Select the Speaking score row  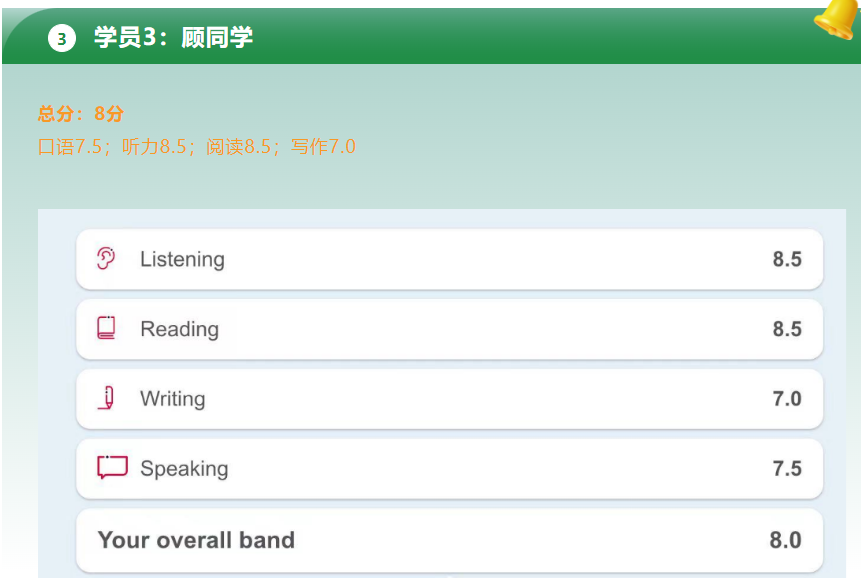[x=449, y=469]
